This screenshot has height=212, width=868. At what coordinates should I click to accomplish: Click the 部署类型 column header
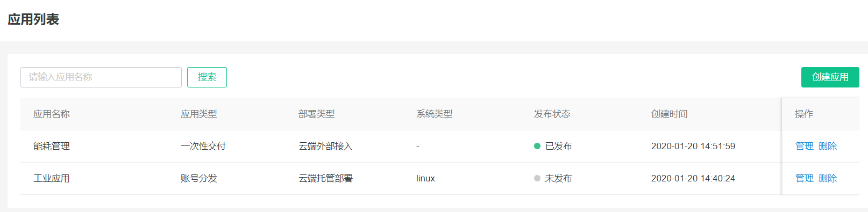[317, 114]
